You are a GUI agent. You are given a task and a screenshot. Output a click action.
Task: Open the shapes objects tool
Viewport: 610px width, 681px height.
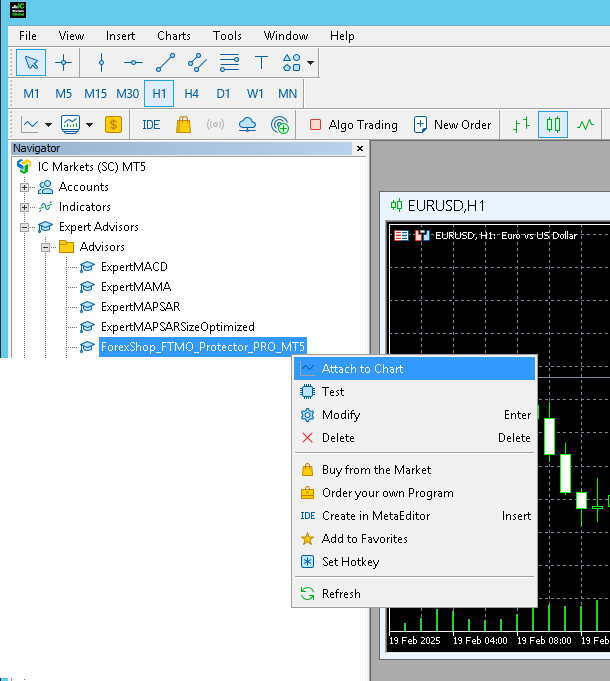[x=291, y=63]
